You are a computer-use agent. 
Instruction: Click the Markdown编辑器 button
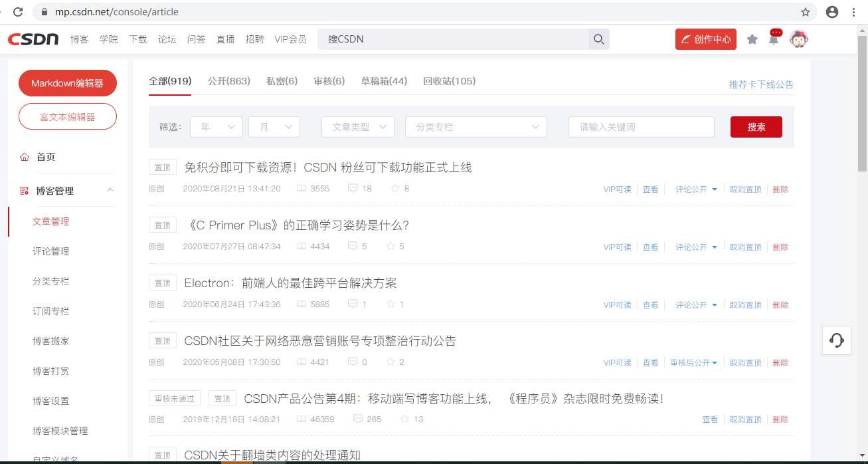[68, 83]
